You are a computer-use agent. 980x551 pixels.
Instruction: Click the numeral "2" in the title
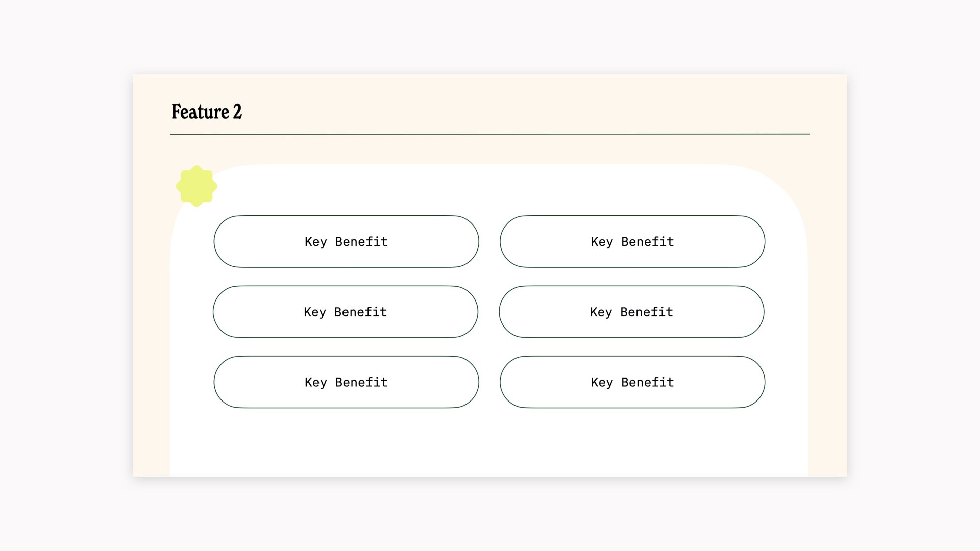point(237,112)
